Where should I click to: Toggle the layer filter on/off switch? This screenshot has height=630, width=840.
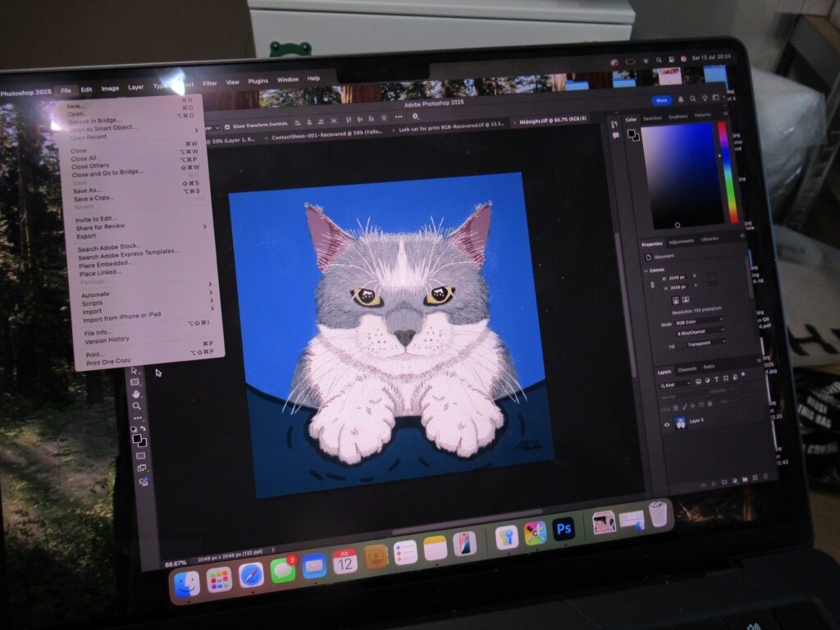pos(743,375)
